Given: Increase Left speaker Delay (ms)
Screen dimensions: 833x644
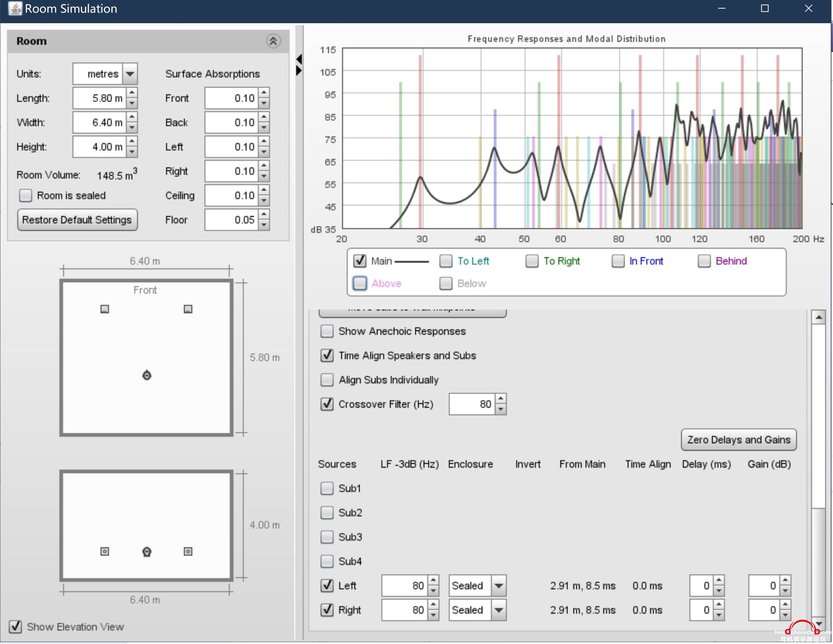Looking at the screenshot, I should pos(719,581).
